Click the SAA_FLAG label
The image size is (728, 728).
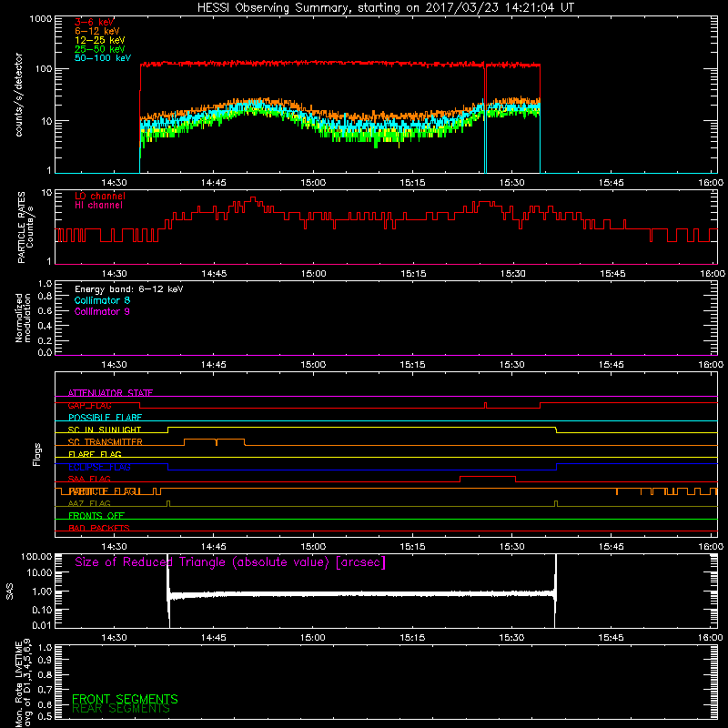tap(89, 479)
